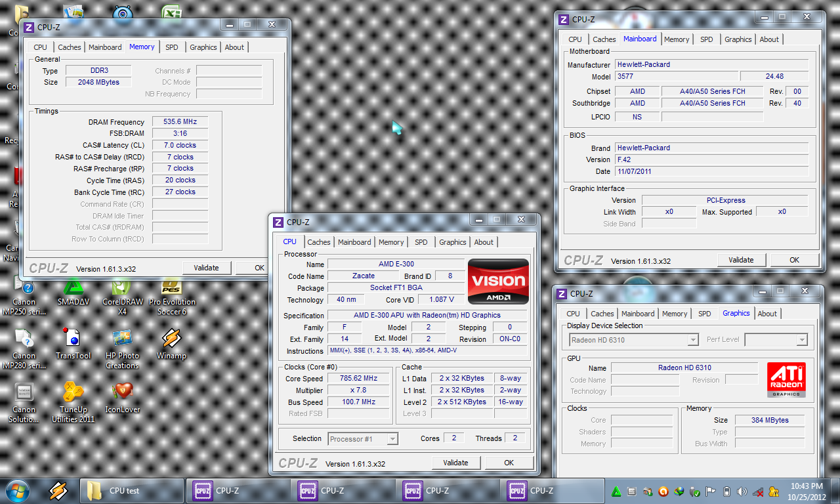Click the Action Center flag icon
840x504 pixels.
(x=711, y=492)
